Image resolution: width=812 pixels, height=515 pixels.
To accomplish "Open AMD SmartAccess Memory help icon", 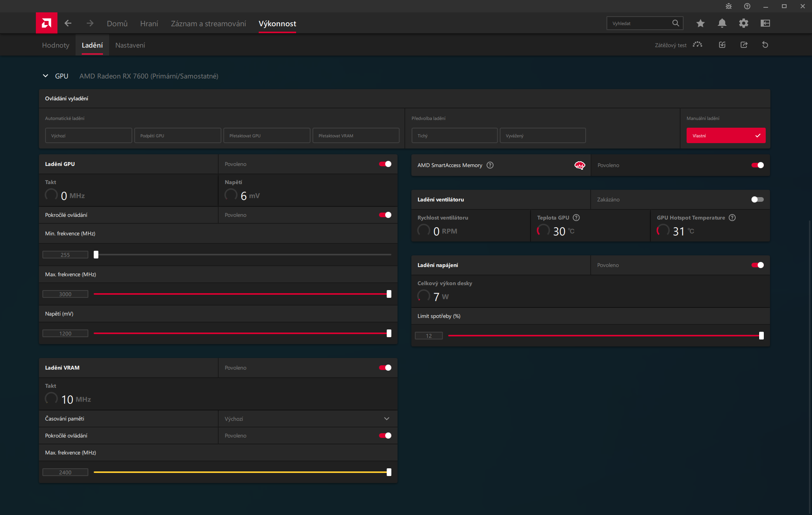I will coord(490,165).
